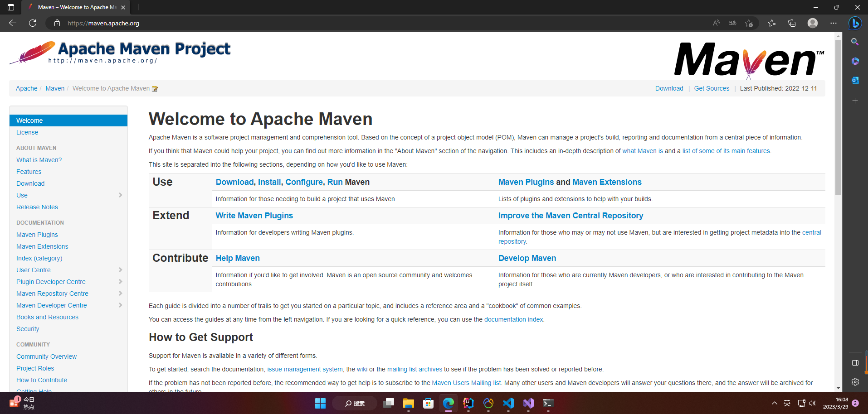Open the Develop Maven link

[527, 258]
